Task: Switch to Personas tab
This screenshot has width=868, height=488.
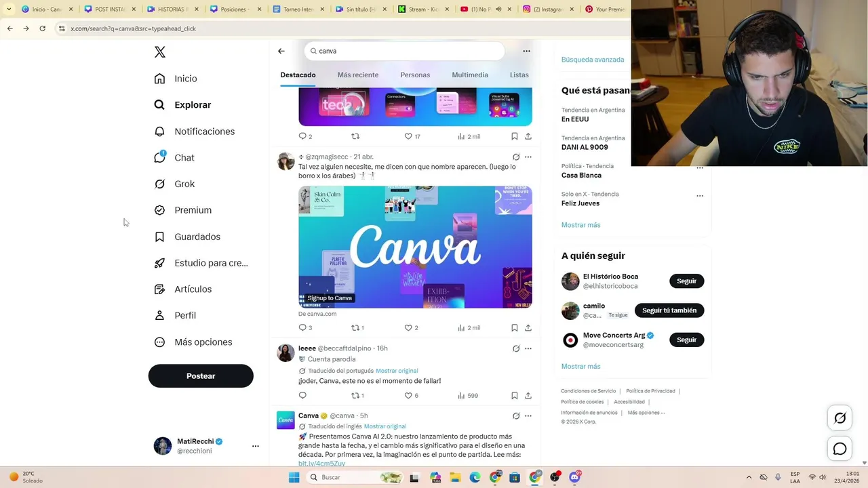Action: click(x=415, y=75)
